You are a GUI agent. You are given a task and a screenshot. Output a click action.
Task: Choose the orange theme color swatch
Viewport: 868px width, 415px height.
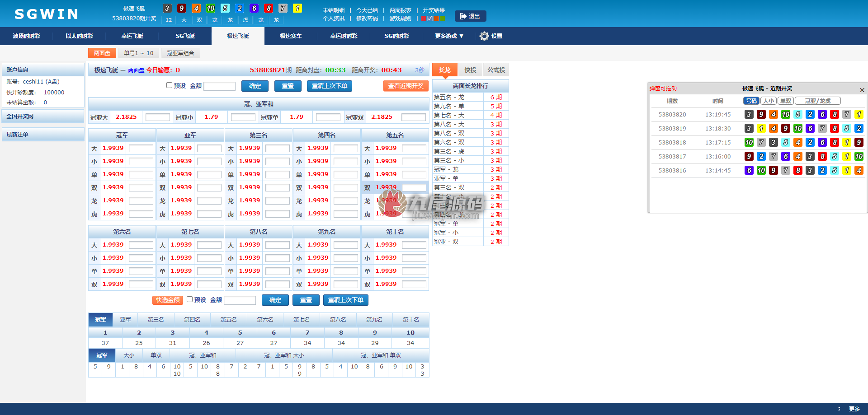pos(436,19)
